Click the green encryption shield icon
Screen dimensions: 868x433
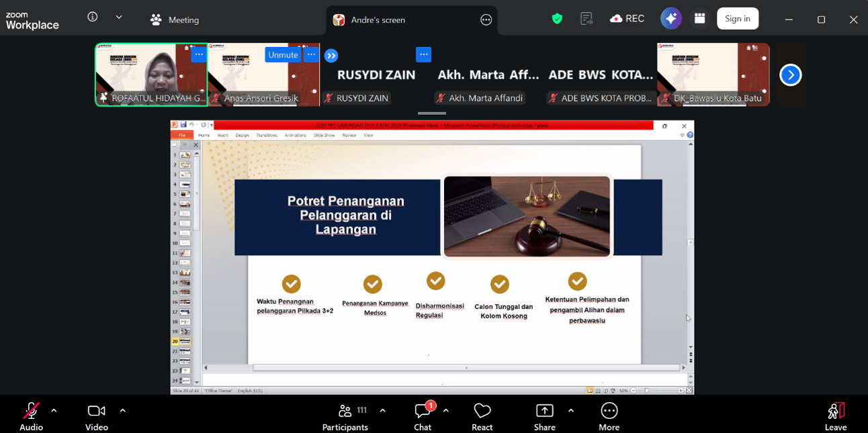coord(557,19)
